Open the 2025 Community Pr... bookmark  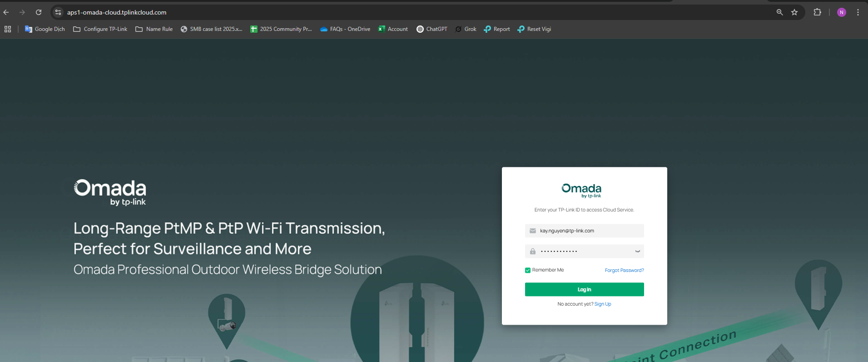[281, 29]
